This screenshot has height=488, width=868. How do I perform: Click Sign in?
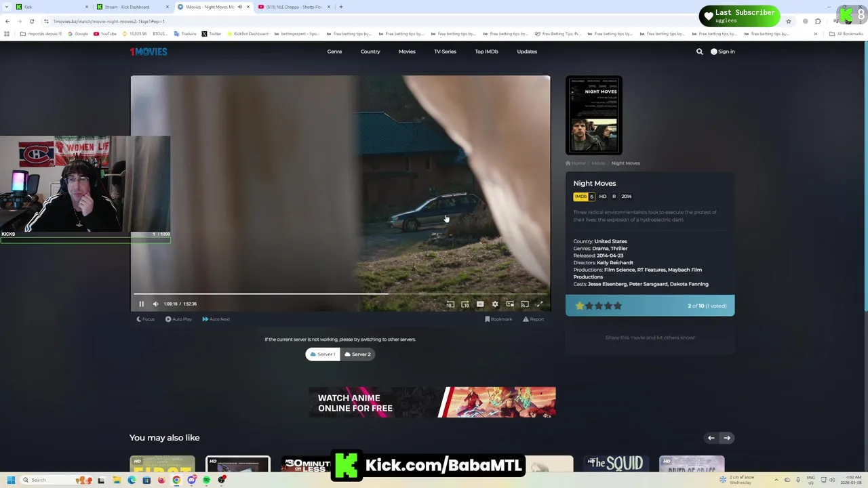[723, 52]
